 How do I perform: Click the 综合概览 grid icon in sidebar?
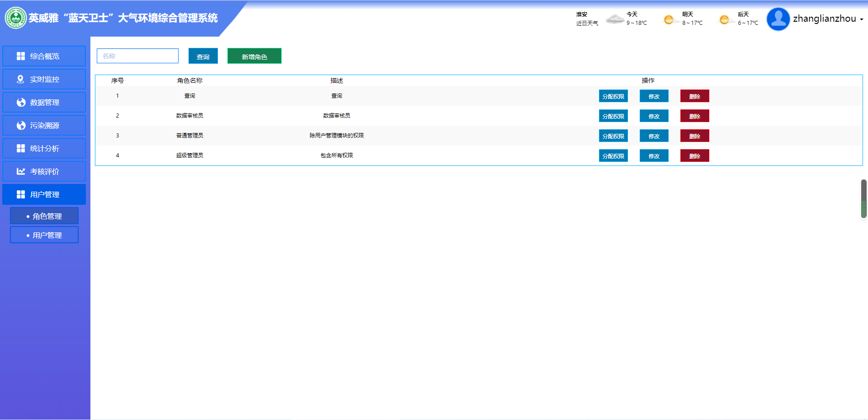coord(21,56)
